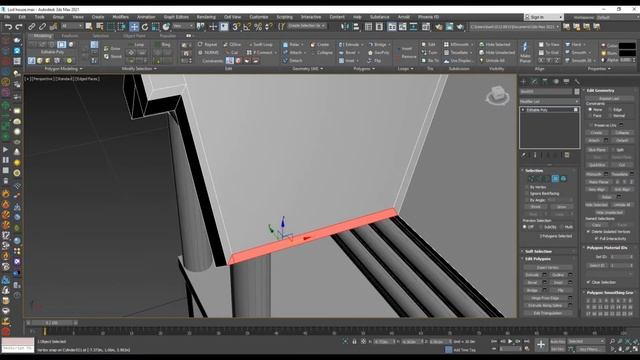Select the Edge constraint radio button
Image resolution: width=640 pixels, height=360 pixels.
610,110
